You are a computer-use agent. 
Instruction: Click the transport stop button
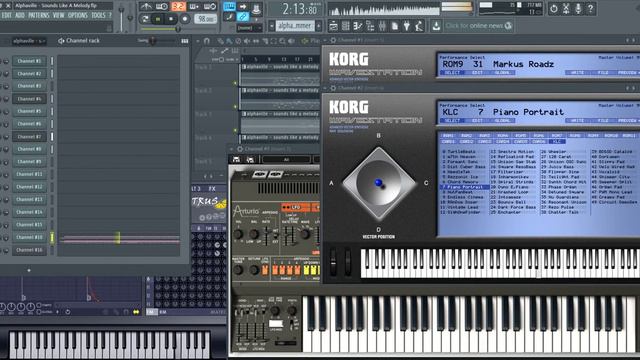point(171,19)
